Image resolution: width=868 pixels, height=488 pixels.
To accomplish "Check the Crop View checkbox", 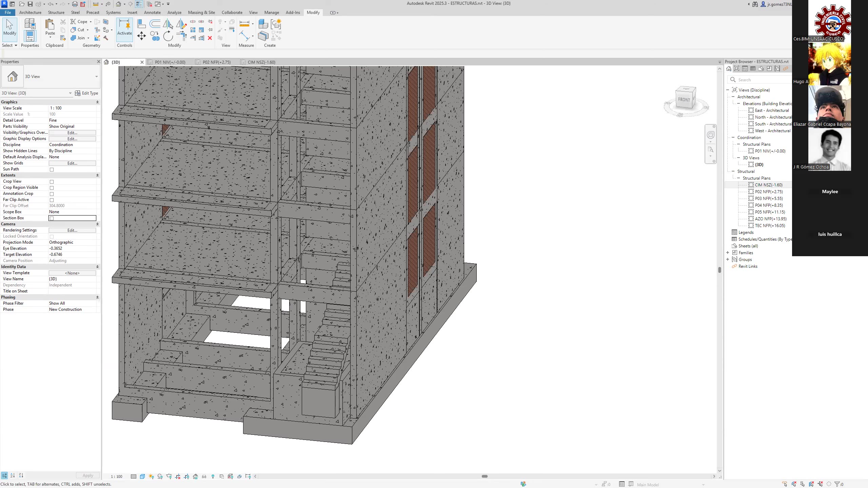I will click(52, 182).
